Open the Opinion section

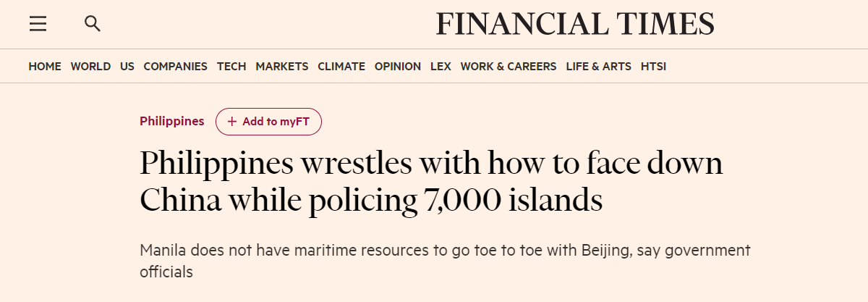[398, 66]
